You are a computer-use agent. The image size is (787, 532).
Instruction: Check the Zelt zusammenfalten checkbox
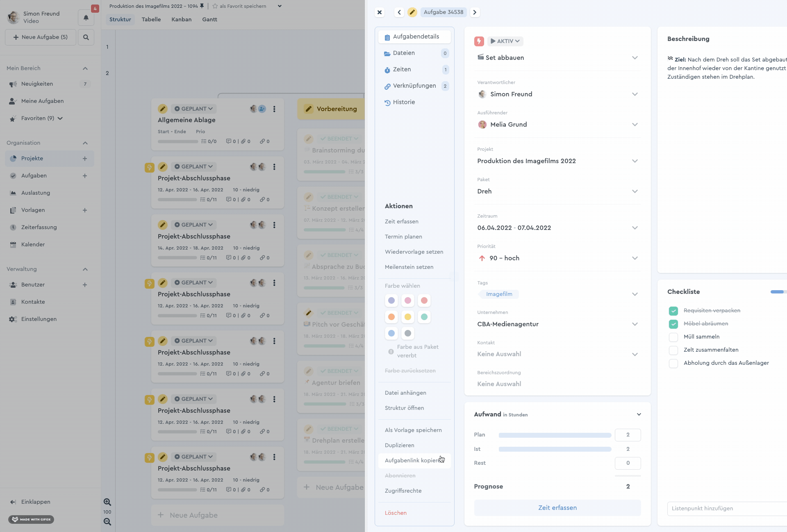click(x=673, y=350)
